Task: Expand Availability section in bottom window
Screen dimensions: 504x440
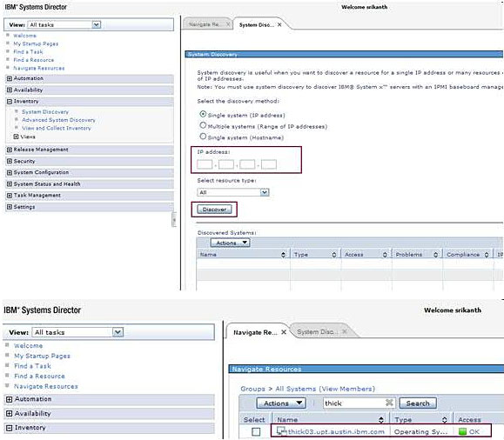Action: pyautogui.click(x=10, y=413)
